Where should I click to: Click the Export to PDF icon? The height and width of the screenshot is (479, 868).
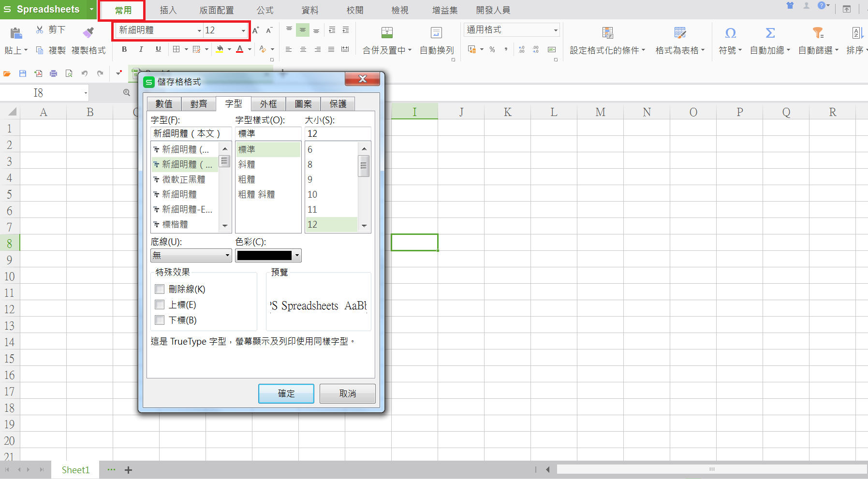38,73
